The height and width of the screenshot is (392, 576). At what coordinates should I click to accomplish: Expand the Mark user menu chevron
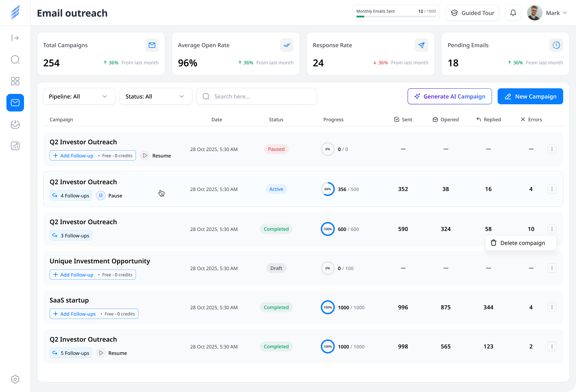click(x=565, y=13)
